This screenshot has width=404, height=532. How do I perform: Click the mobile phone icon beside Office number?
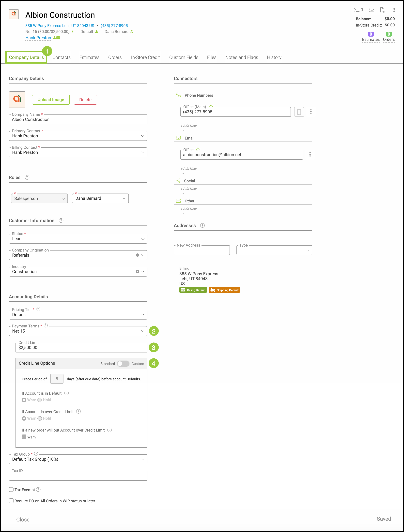(299, 112)
